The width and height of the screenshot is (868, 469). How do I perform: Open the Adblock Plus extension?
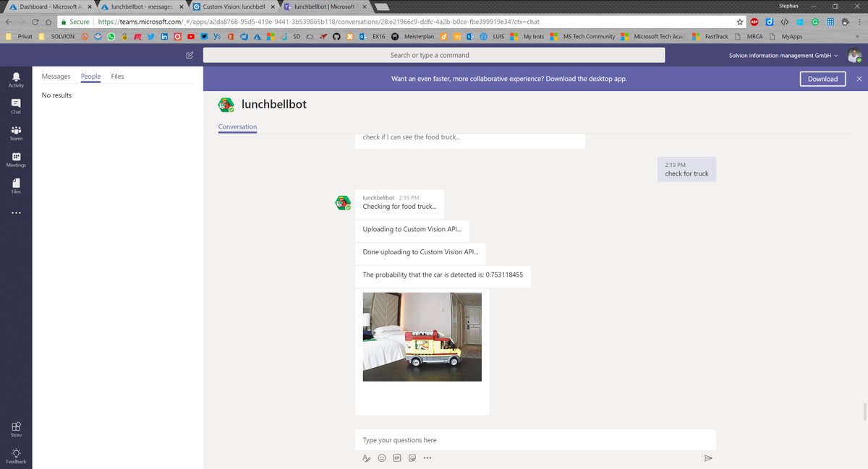[754, 22]
